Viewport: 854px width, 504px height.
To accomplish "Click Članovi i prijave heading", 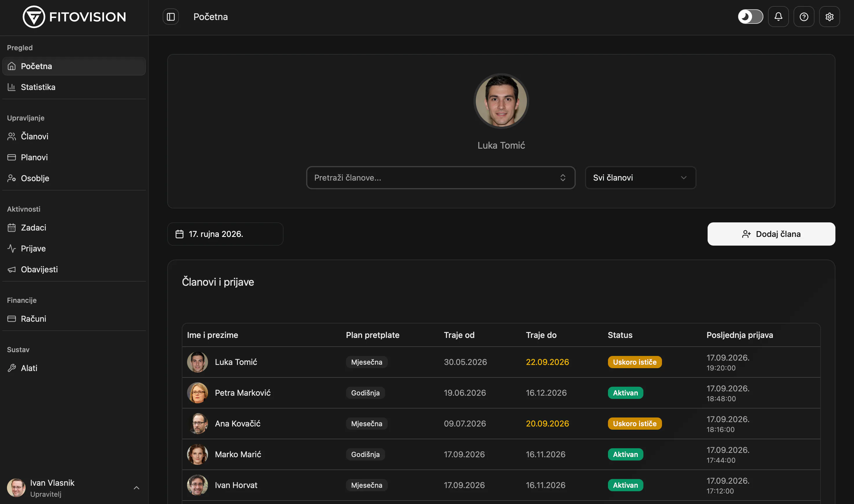I will pyautogui.click(x=218, y=282).
